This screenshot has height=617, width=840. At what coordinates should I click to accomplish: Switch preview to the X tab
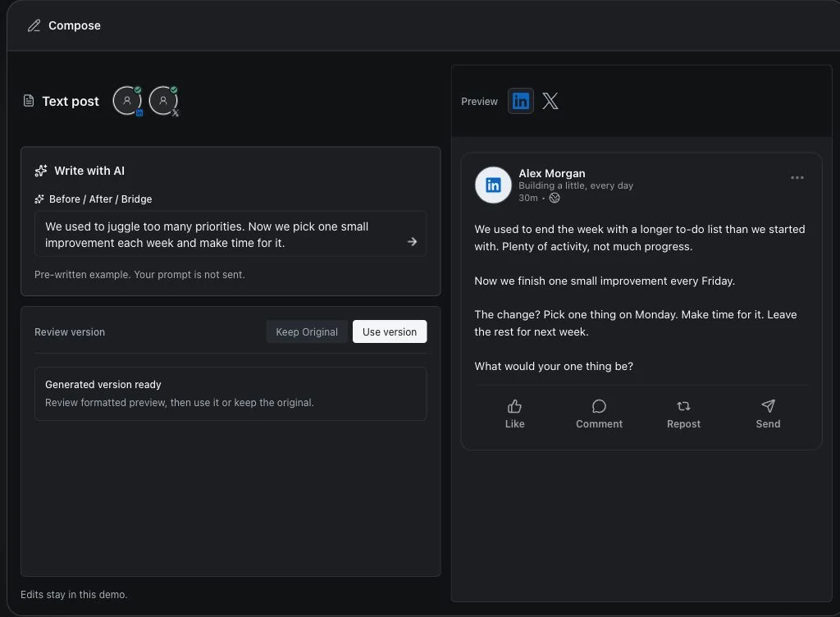550,101
